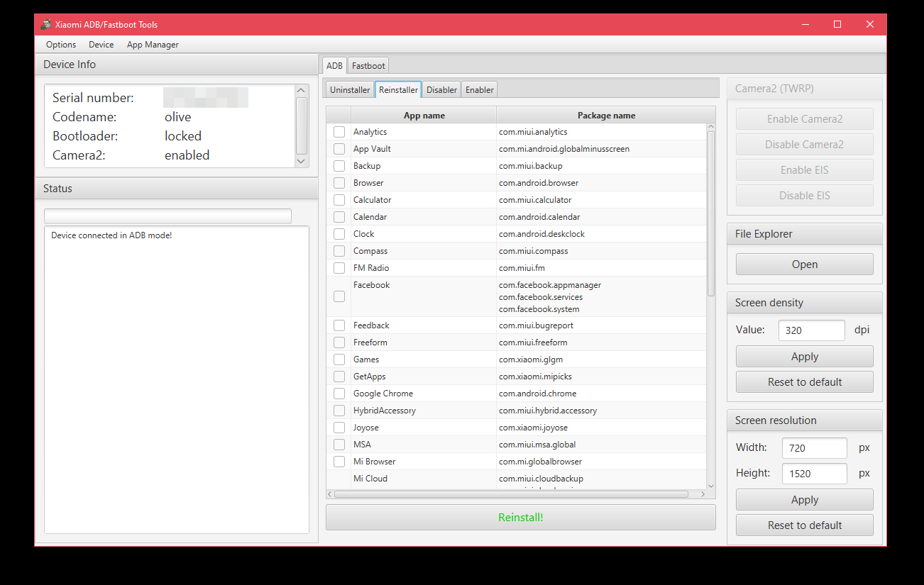Open the Device menu
Viewport: 924px width, 585px height.
click(x=101, y=45)
